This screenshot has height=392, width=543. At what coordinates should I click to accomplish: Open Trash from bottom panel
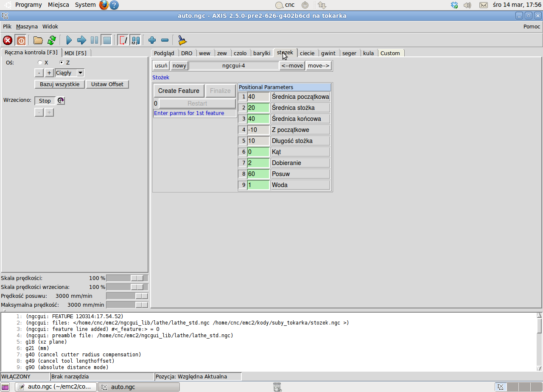(x=277, y=387)
